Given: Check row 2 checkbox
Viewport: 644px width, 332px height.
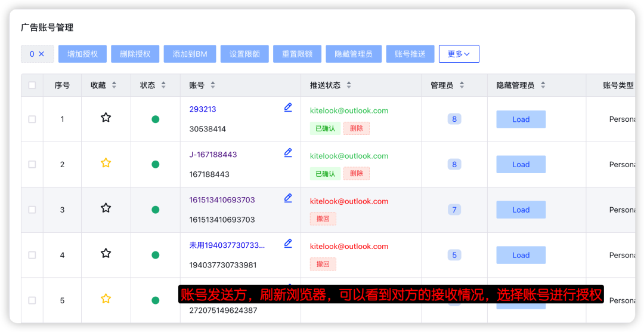Looking at the screenshot, I should click(32, 165).
